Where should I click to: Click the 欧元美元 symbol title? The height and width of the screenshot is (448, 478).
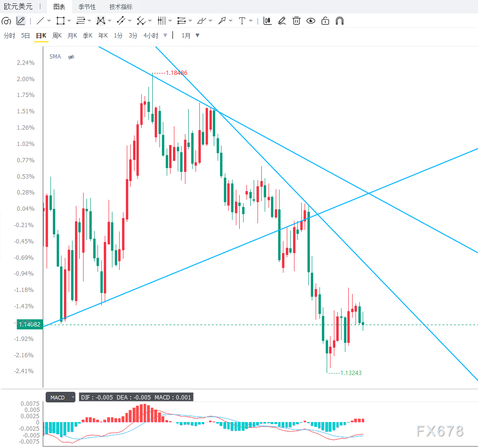tap(18, 7)
